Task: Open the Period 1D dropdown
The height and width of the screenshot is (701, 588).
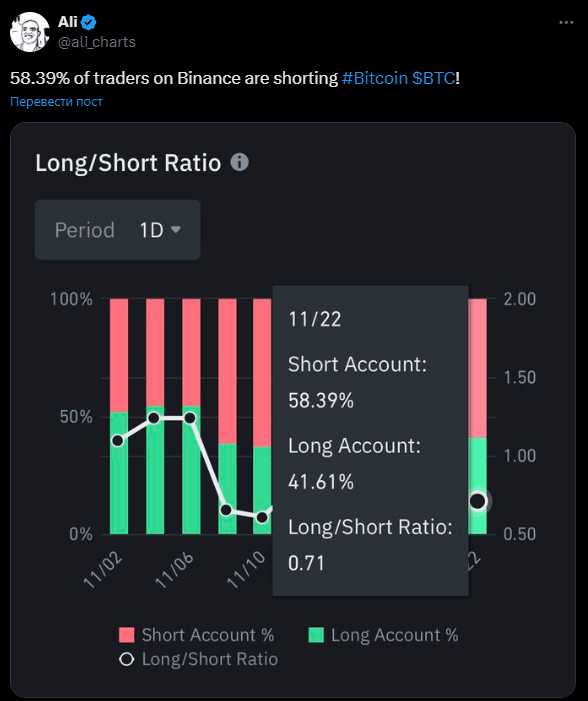Action: (118, 230)
